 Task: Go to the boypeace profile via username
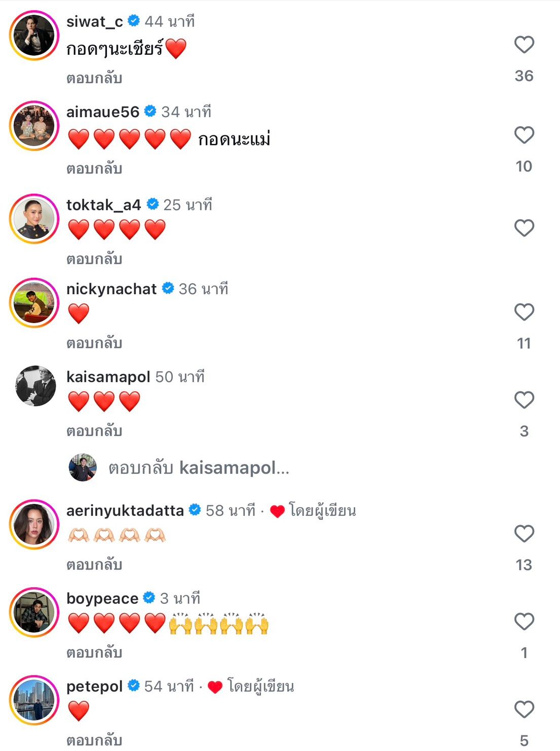pyautogui.click(x=102, y=598)
